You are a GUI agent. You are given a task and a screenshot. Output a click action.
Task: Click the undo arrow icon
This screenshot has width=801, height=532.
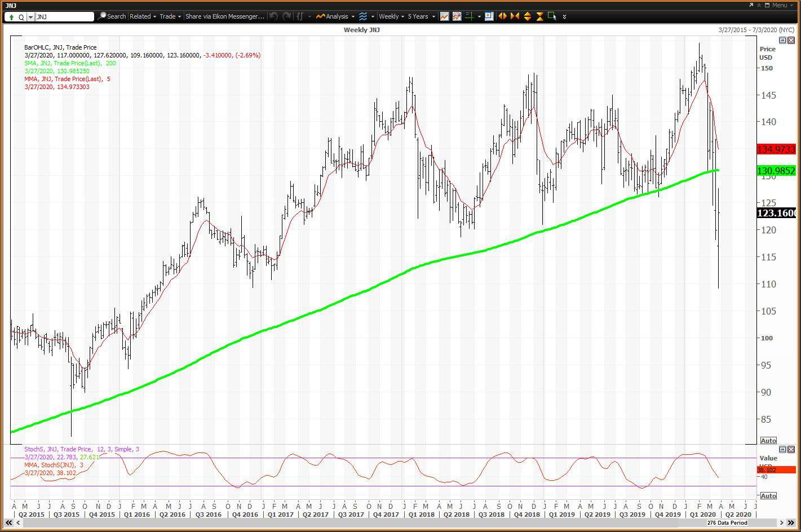pos(273,16)
